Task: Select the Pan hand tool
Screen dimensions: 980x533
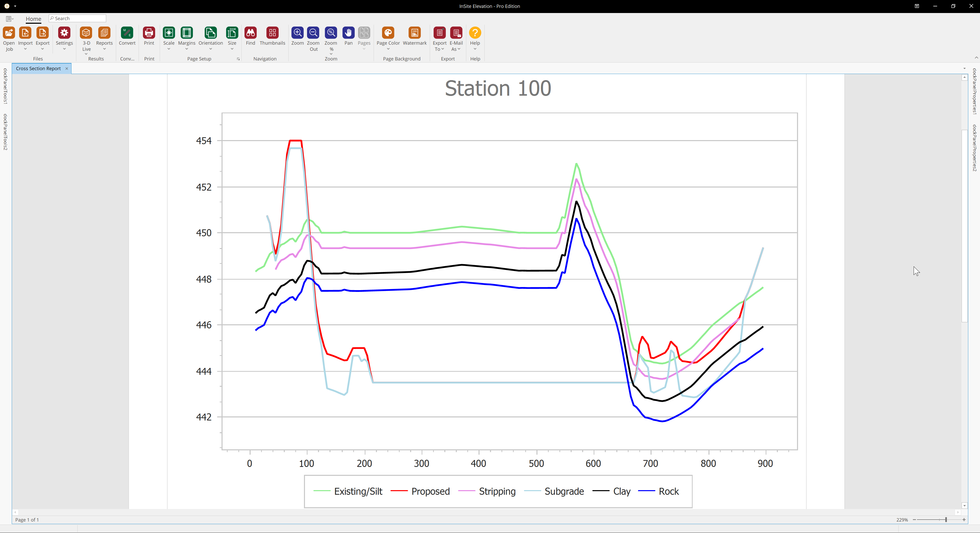Action: pos(348,33)
